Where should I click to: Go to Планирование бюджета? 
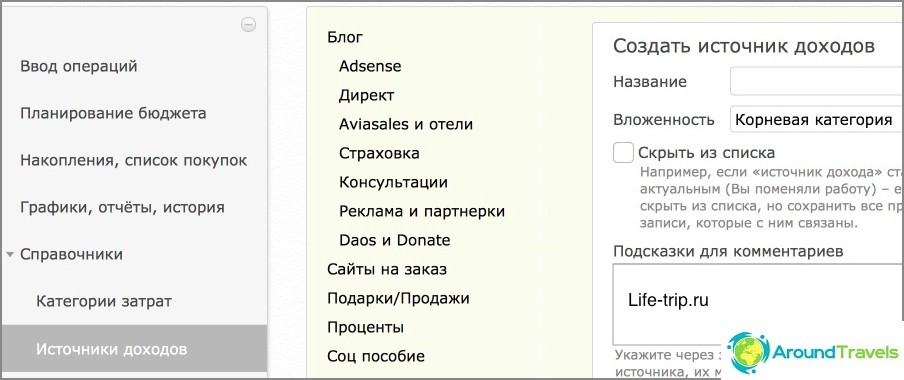(113, 113)
